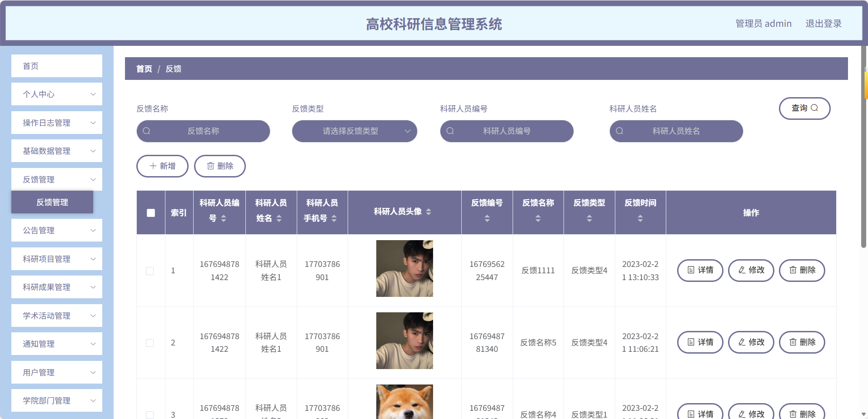Click the avatar photo in row 1
Image resolution: width=868 pixels, height=419 pixels.
[x=404, y=269]
